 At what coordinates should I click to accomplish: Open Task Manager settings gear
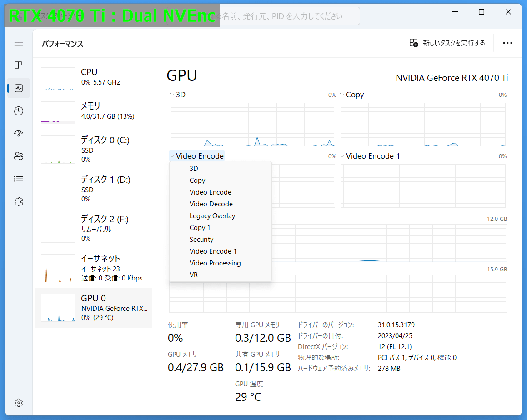(19, 403)
